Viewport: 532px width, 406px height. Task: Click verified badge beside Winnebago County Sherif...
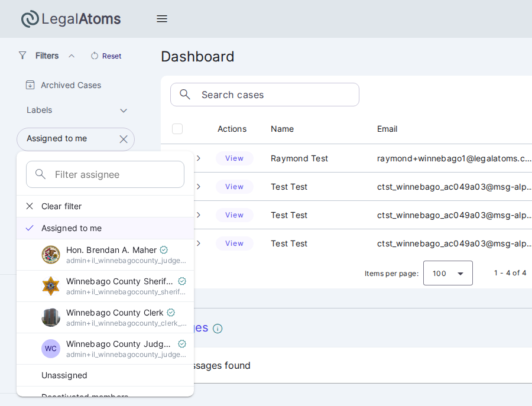tap(182, 281)
